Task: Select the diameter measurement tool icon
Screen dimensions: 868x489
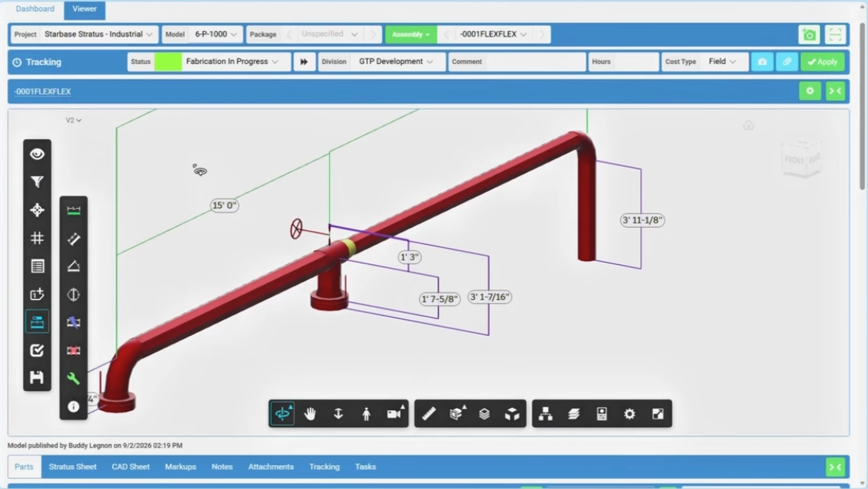Action: [73, 295]
